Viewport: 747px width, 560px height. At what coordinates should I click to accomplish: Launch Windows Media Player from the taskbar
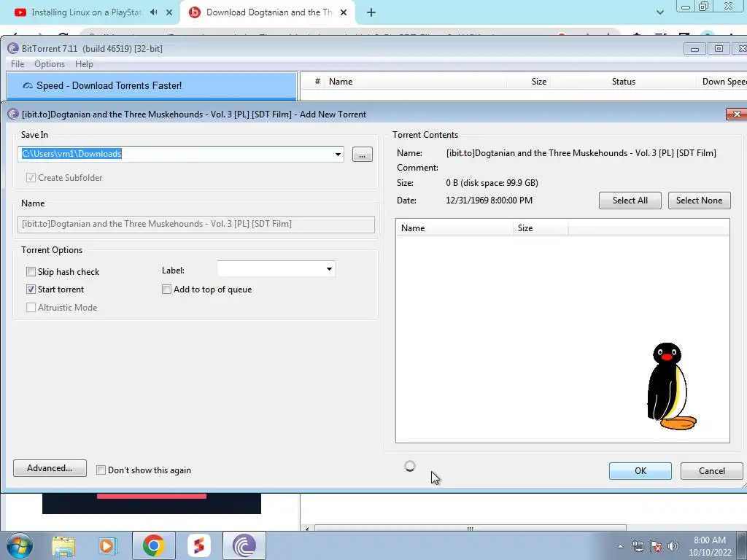[108, 546]
